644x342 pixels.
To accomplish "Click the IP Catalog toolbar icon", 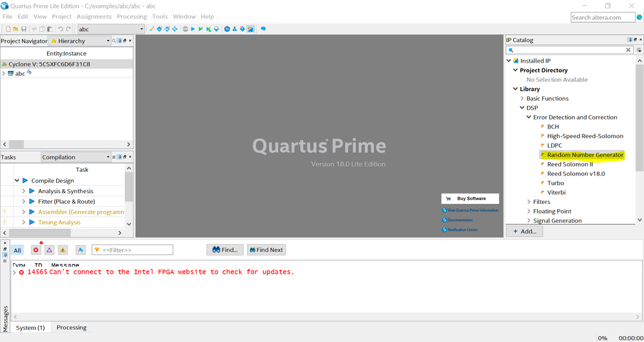I will pos(249,29).
